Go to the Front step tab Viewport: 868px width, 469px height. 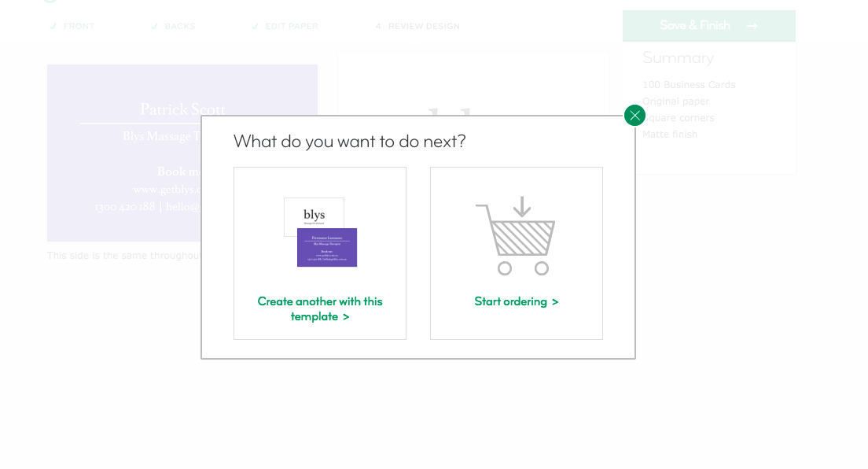[72, 26]
